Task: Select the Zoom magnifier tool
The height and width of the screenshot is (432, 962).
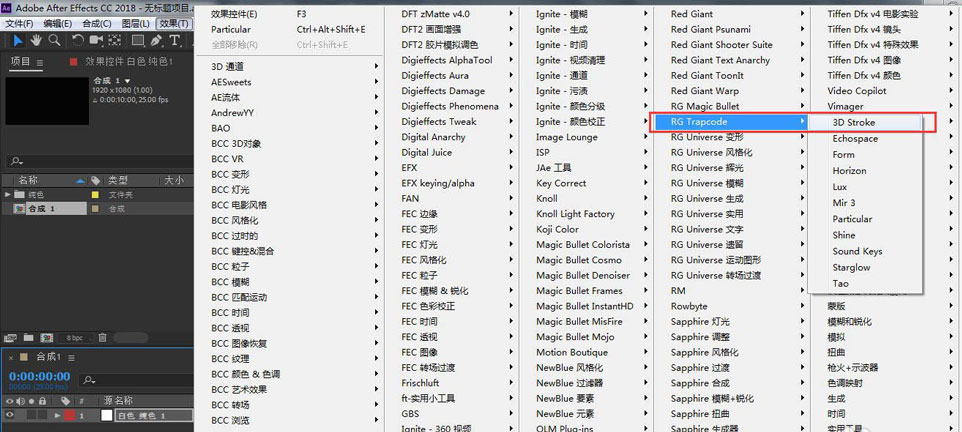Action: click(54, 40)
